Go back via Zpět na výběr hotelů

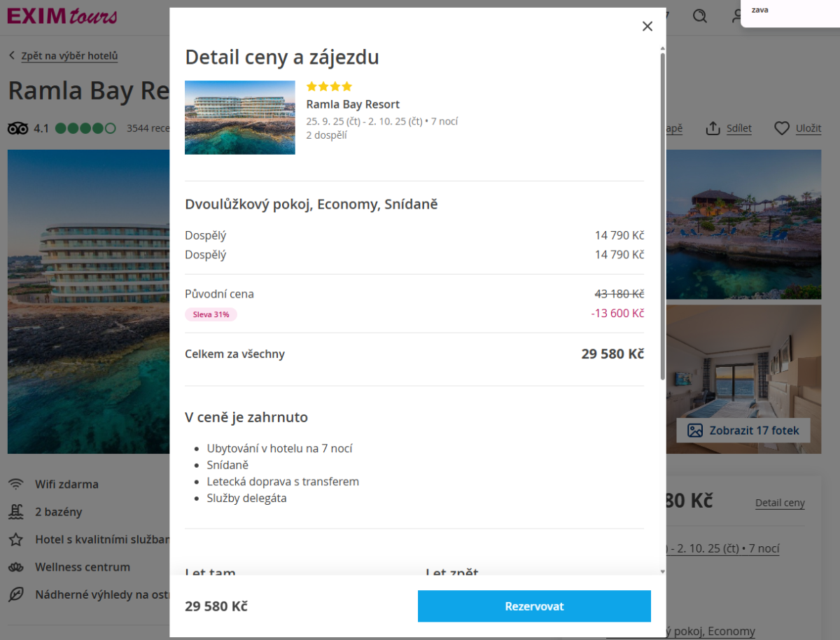(69, 56)
